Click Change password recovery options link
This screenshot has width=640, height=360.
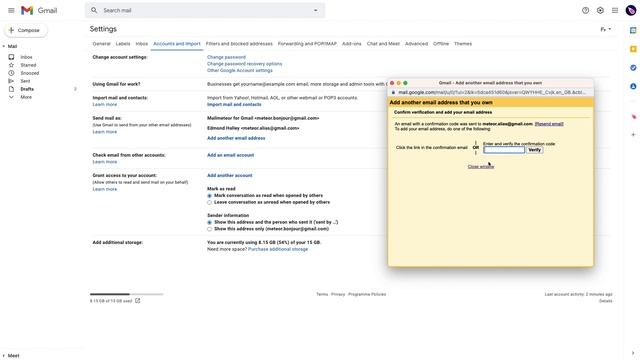pyautogui.click(x=244, y=64)
